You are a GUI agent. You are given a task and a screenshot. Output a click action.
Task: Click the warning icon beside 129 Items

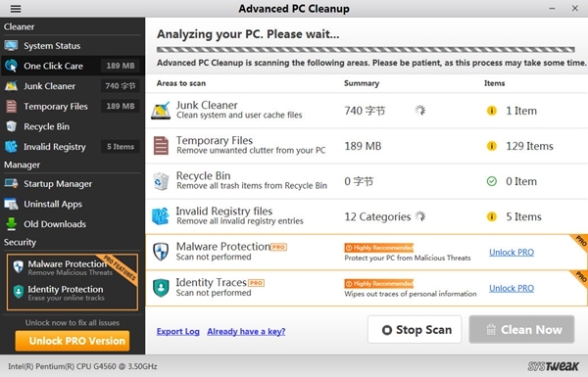(x=492, y=146)
